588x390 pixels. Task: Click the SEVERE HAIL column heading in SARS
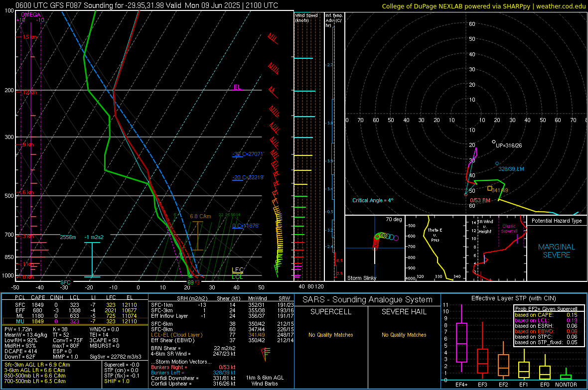[x=404, y=312]
